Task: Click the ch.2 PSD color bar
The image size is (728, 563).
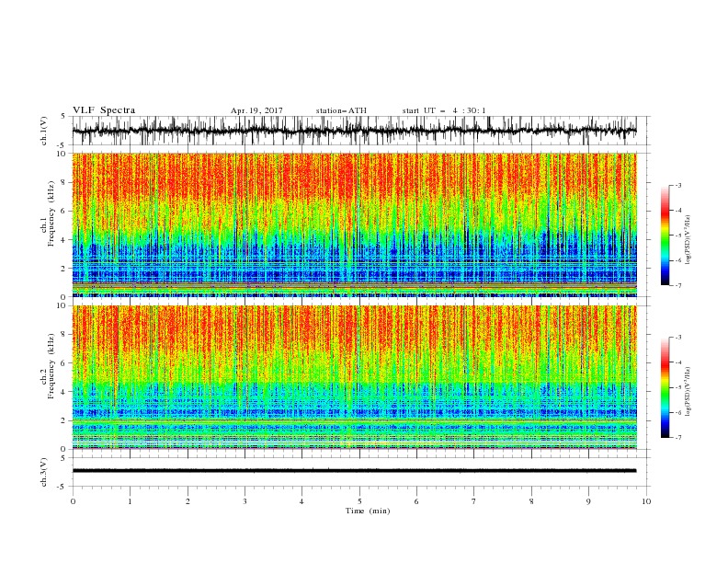Action: tap(665, 387)
